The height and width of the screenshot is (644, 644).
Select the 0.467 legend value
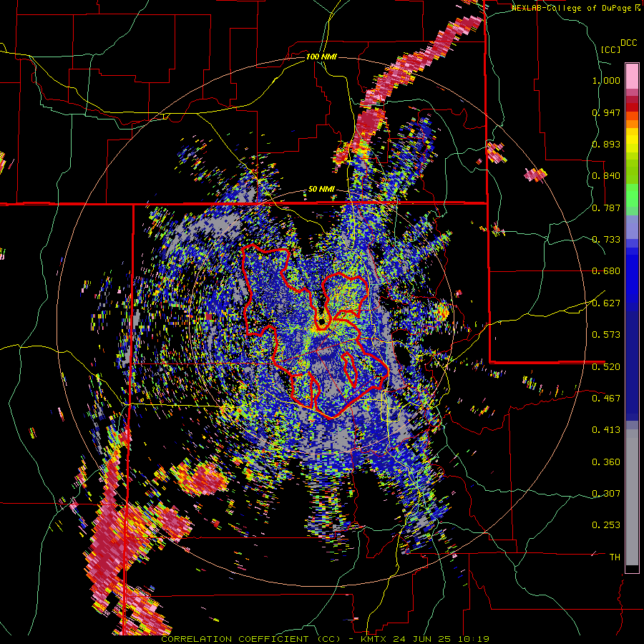606,398
